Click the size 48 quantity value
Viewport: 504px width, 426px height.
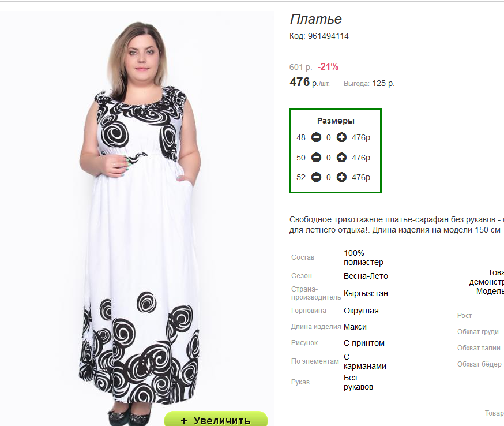click(x=329, y=137)
